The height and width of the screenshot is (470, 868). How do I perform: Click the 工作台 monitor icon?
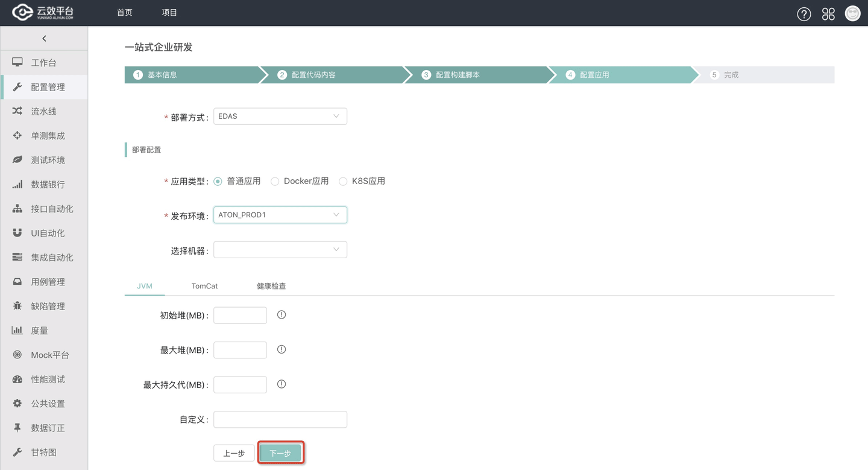[17, 62]
